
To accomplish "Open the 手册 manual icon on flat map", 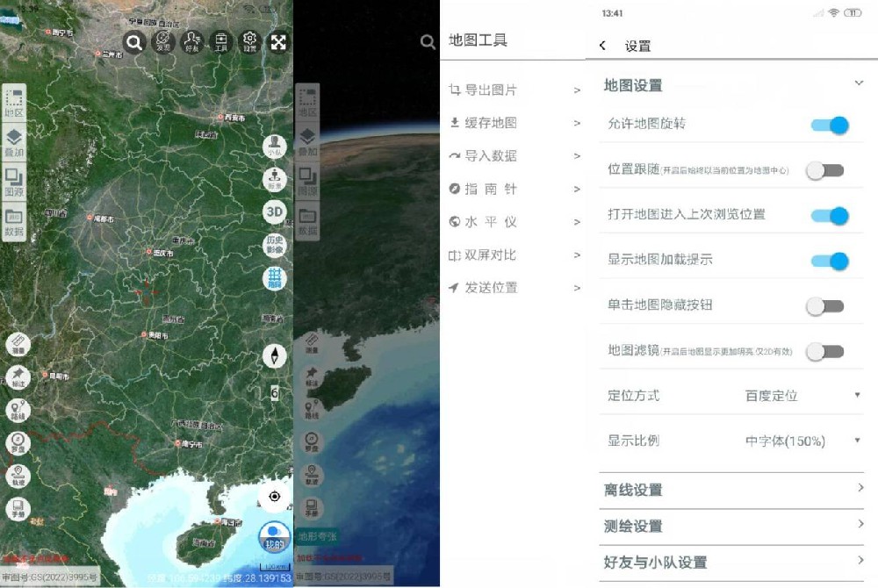I will coord(18,508).
